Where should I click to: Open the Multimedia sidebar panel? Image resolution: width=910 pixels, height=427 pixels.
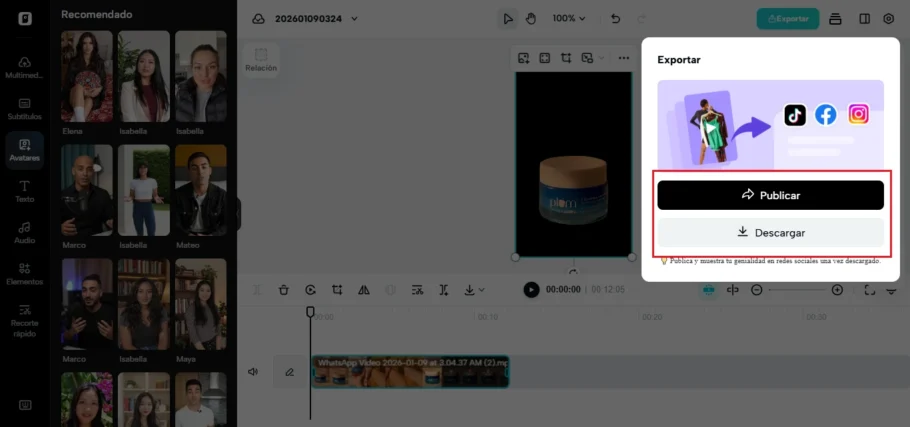(24, 67)
